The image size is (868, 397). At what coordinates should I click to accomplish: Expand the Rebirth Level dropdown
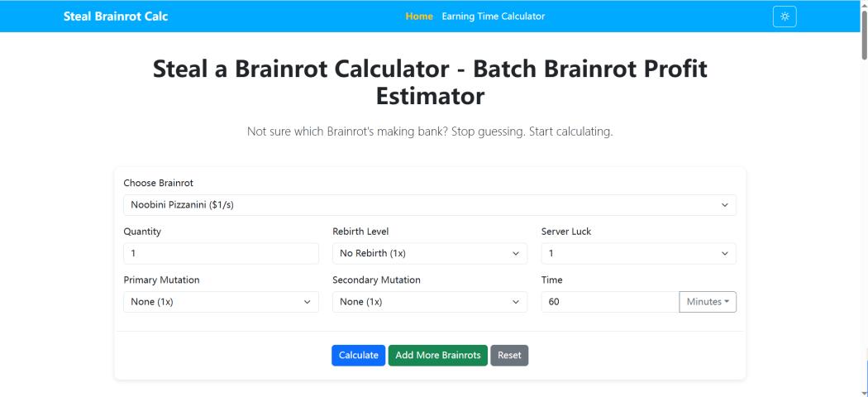[429, 253]
